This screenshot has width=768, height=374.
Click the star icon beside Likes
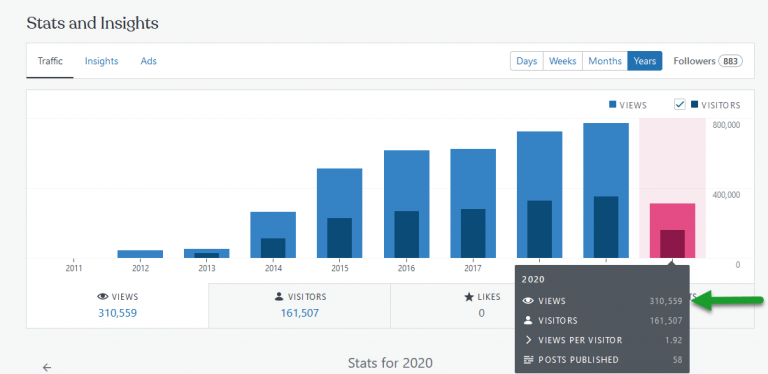click(468, 297)
